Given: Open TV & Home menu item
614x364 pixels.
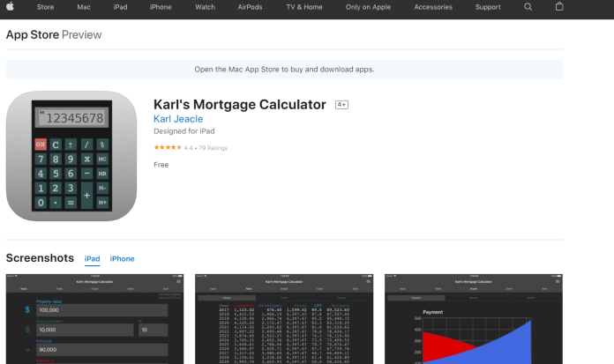Looking at the screenshot, I should pyautogui.click(x=304, y=7).
